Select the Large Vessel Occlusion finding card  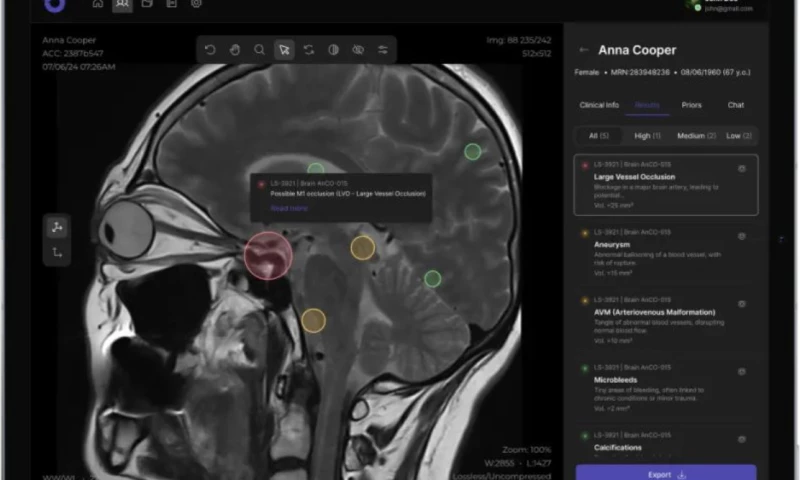click(666, 185)
